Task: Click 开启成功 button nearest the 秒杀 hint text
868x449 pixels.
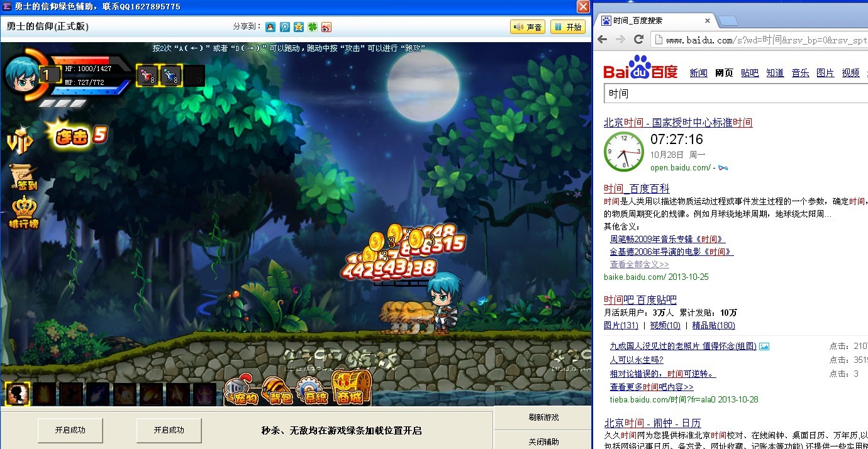Action: point(169,431)
